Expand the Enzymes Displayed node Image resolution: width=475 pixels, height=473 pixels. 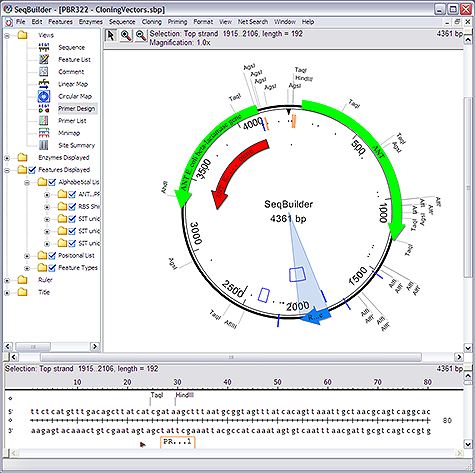pyautogui.click(x=7, y=158)
